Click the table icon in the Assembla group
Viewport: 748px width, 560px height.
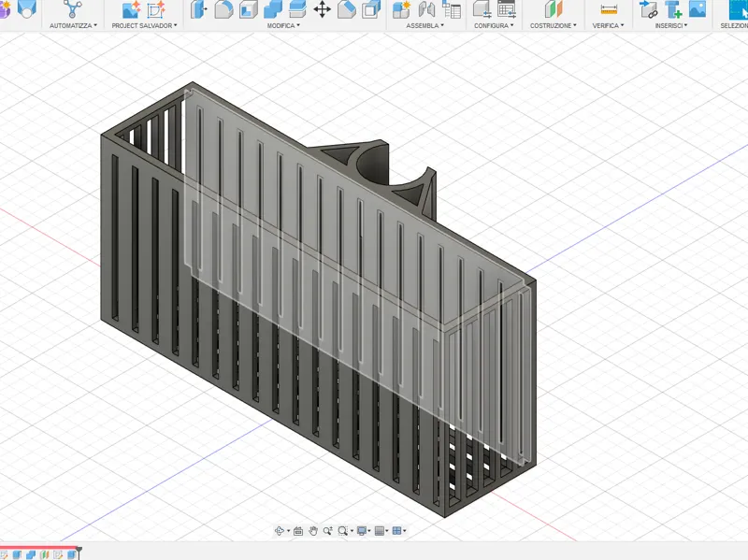pyautogui.click(x=452, y=9)
